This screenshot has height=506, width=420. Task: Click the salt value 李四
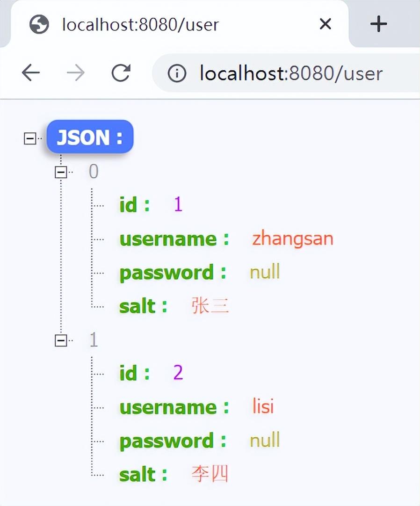click(x=210, y=475)
